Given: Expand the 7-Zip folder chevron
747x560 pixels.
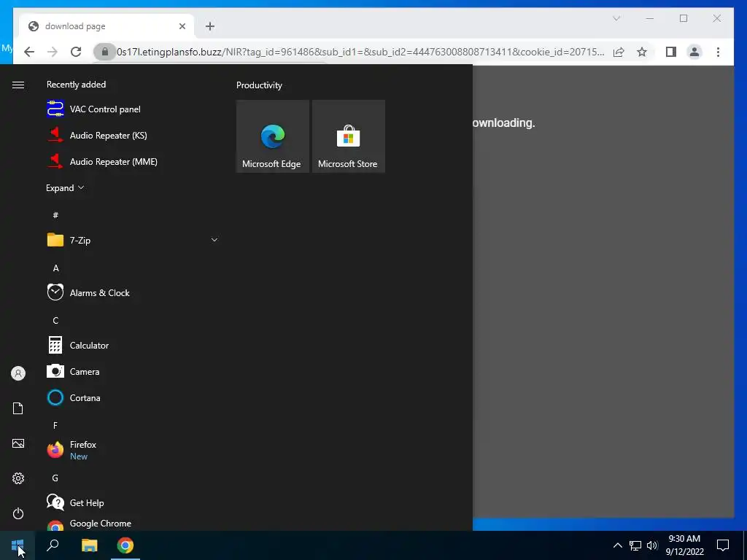Looking at the screenshot, I should 214,240.
